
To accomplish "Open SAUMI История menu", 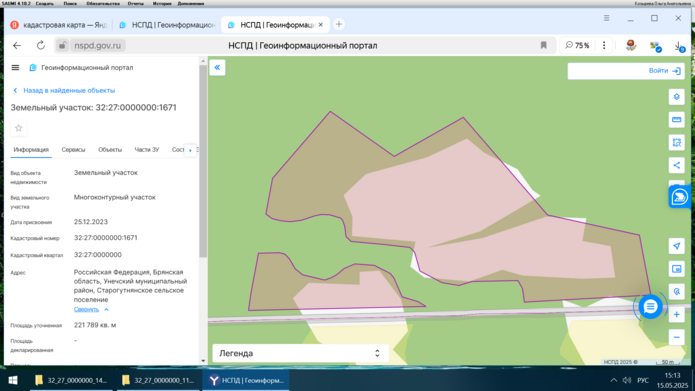I will (162, 4).
